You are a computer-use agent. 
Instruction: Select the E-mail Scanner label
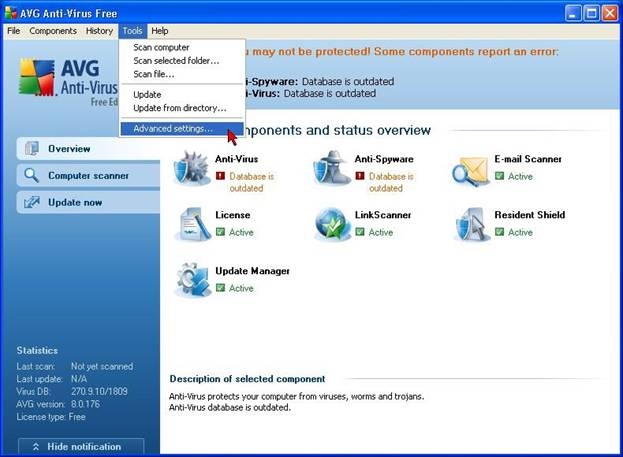[528, 159]
